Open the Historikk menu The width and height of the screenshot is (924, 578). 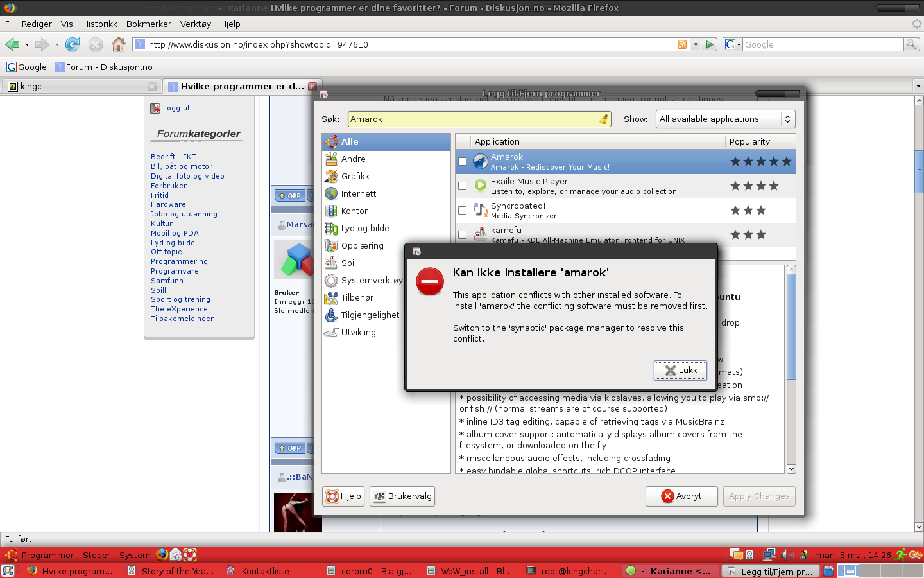coord(99,24)
